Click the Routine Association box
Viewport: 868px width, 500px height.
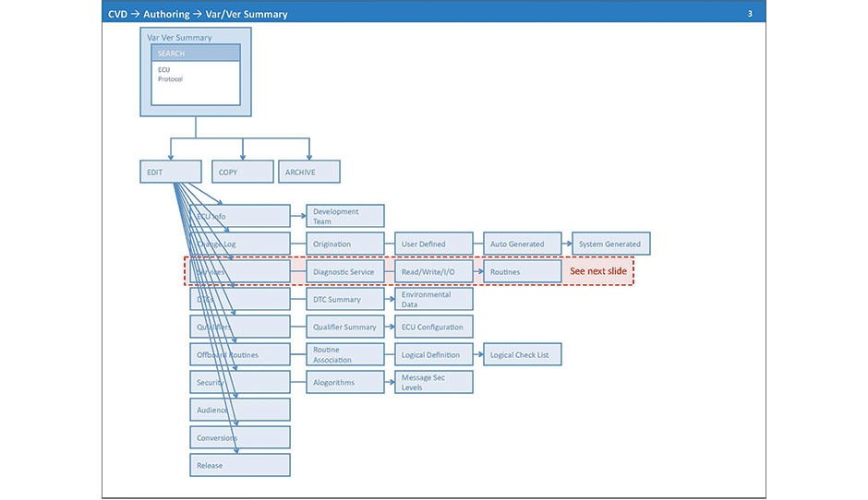coord(344,354)
